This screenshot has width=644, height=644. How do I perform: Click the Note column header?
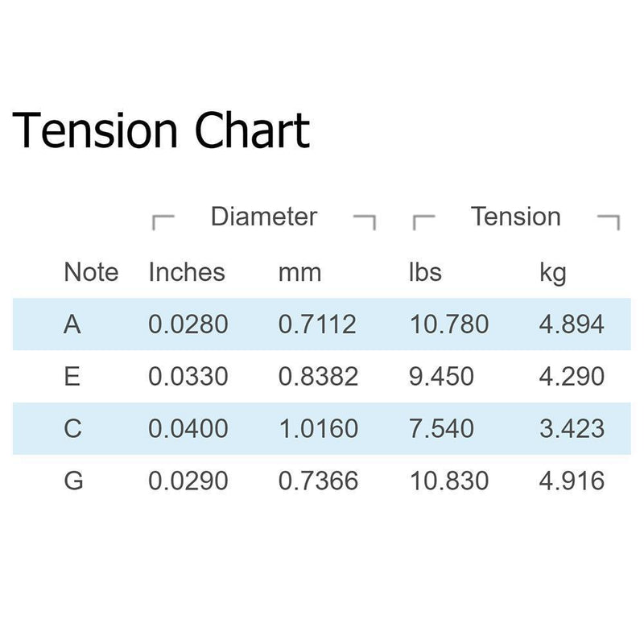91,272
